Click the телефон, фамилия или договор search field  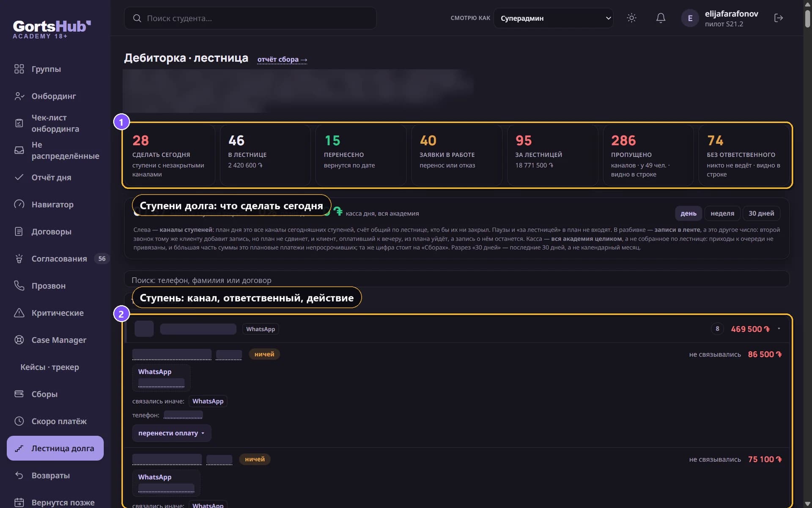[x=457, y=280]
